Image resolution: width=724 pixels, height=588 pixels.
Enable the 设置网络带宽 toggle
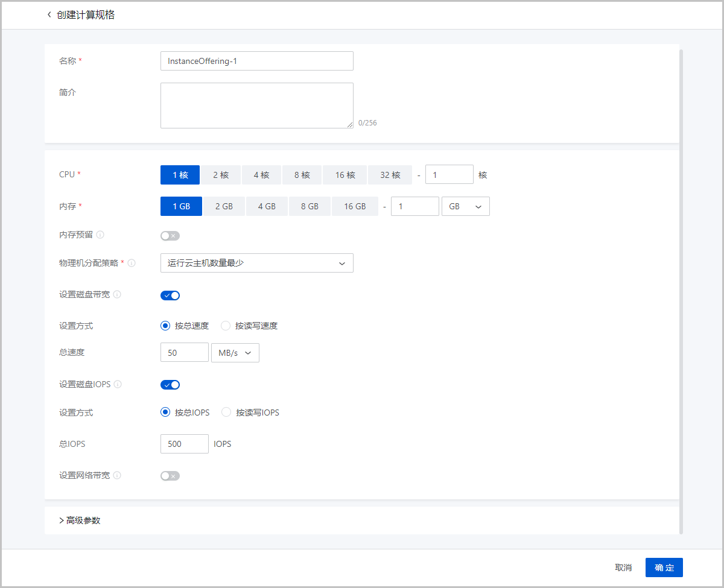click(170, 476)
